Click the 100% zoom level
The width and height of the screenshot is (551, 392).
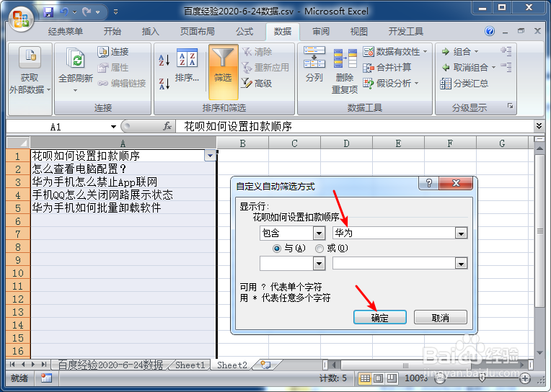tap(416, 378)
